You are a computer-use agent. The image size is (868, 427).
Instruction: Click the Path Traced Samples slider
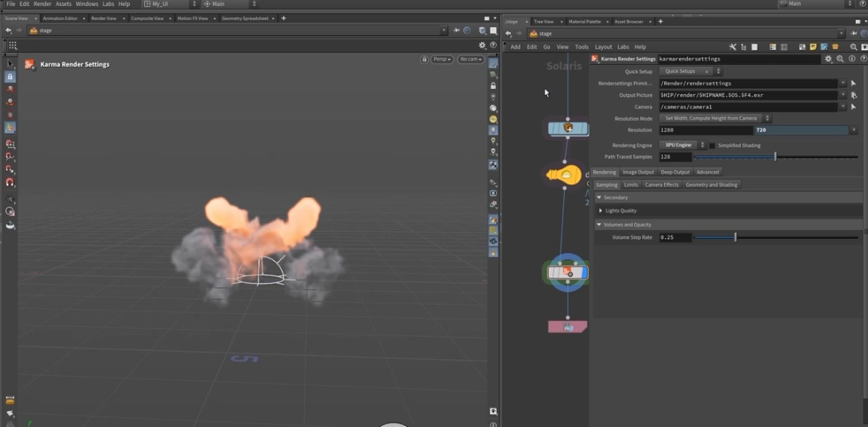coord(775,158)
